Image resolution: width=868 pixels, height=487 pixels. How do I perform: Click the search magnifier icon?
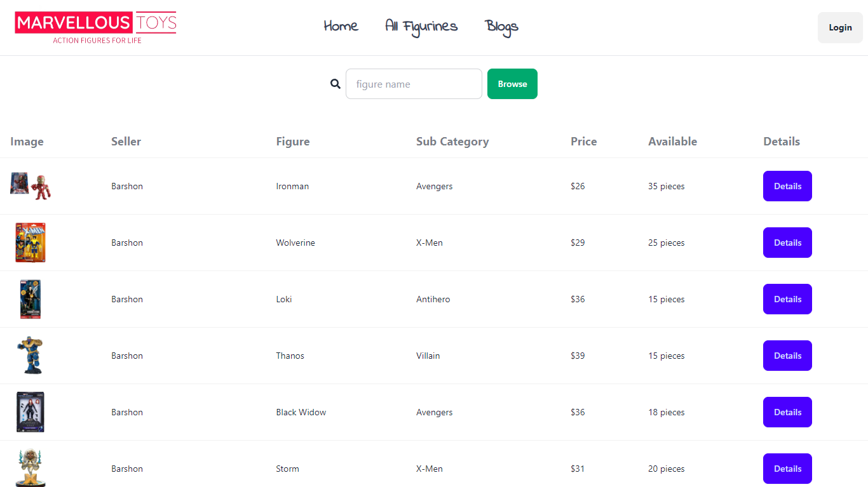[336, 84]
